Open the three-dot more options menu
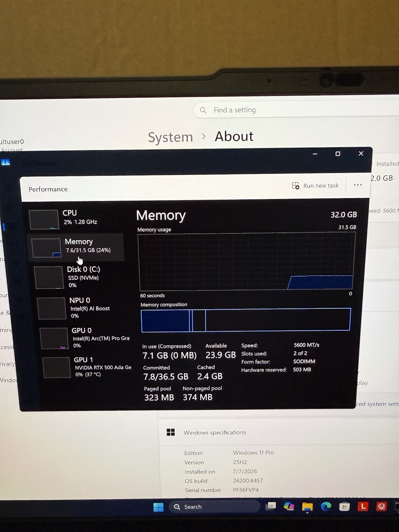The image size is (399, 532). pyautogui.click(x=358, y=185)
